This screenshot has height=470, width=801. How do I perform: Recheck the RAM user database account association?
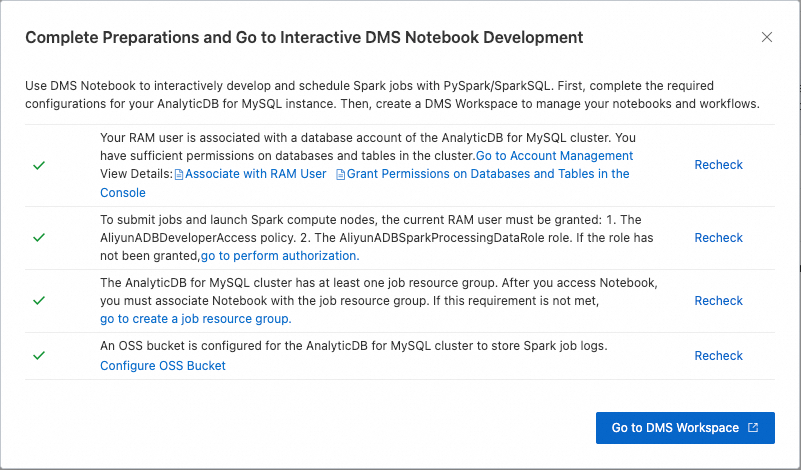pos(718,164)
